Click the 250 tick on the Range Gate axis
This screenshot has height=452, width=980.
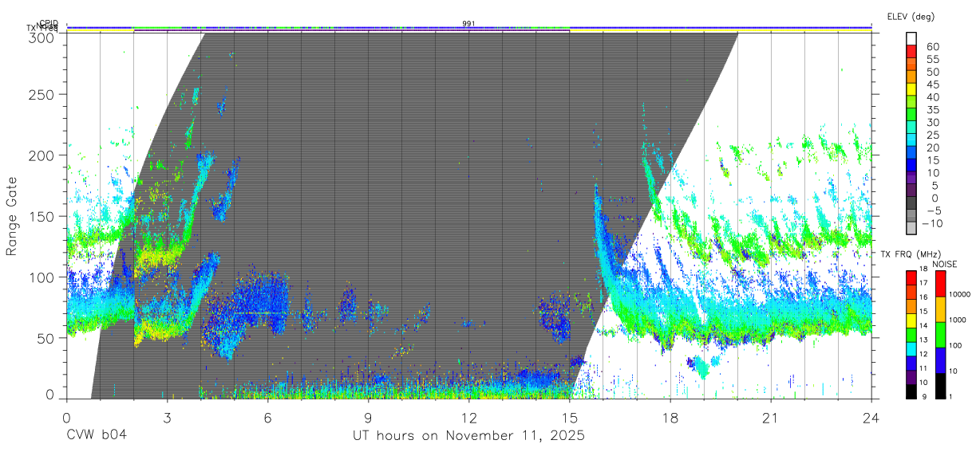41,94
